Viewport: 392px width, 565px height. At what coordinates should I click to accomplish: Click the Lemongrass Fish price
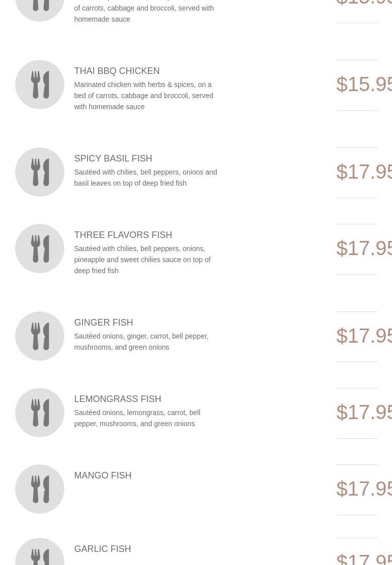click(x=363, y=413)
